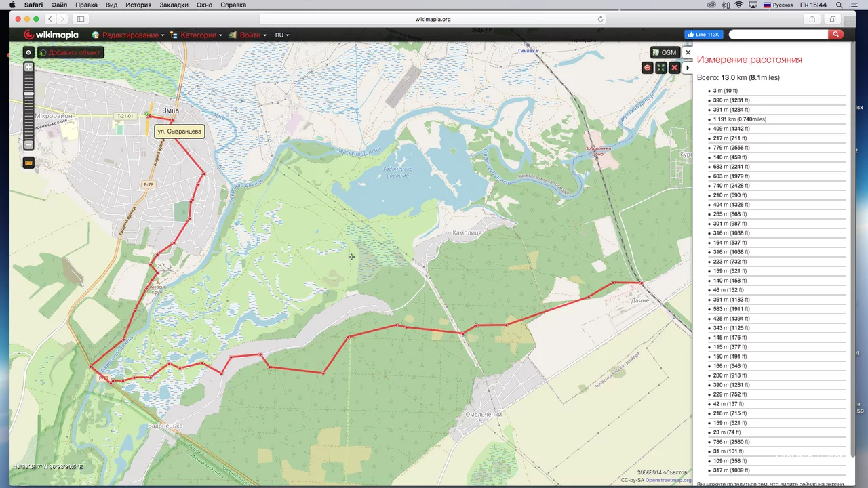The image size is (868, 488).
Task: Open the Вид menu
Action: (112, 5)
